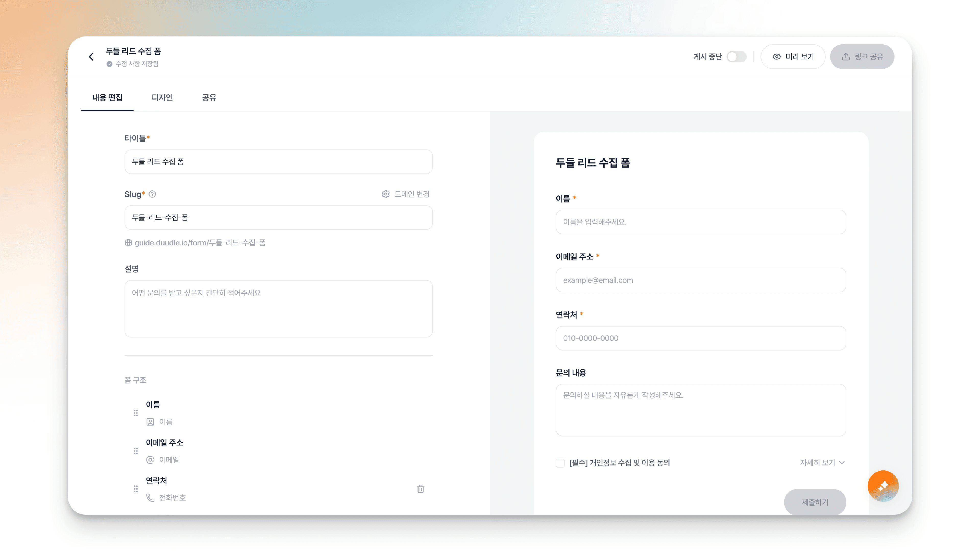Viewport: 980px width, 551px height.
Task: Open 미리 보기 preview
Action: click(793, 57)
